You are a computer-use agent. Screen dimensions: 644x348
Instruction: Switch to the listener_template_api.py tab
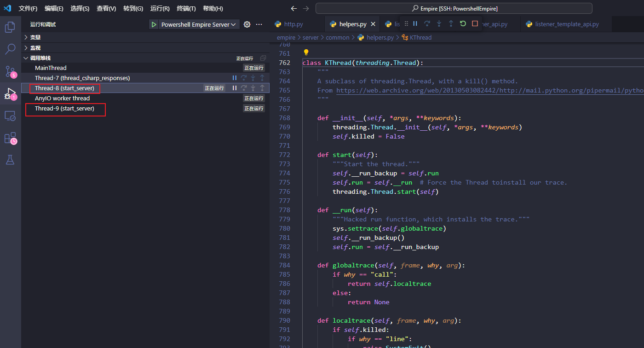click(x=567, y=24)
